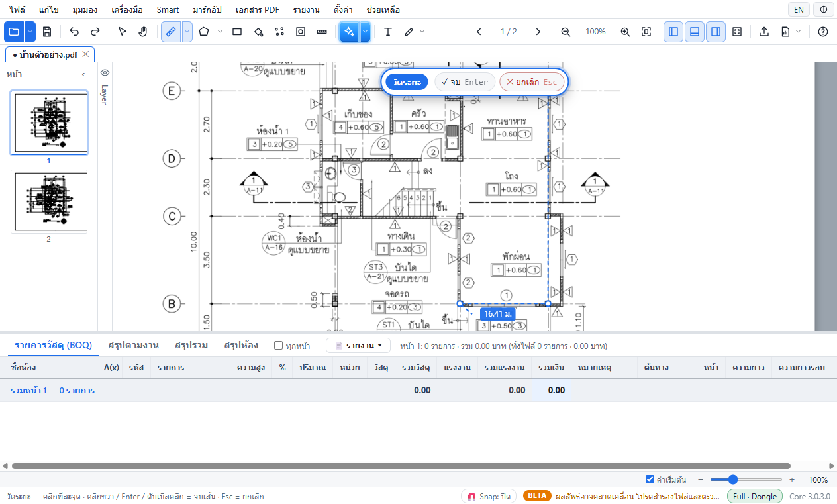Open the AI smart tool dropdown

[x=365, y=32]
